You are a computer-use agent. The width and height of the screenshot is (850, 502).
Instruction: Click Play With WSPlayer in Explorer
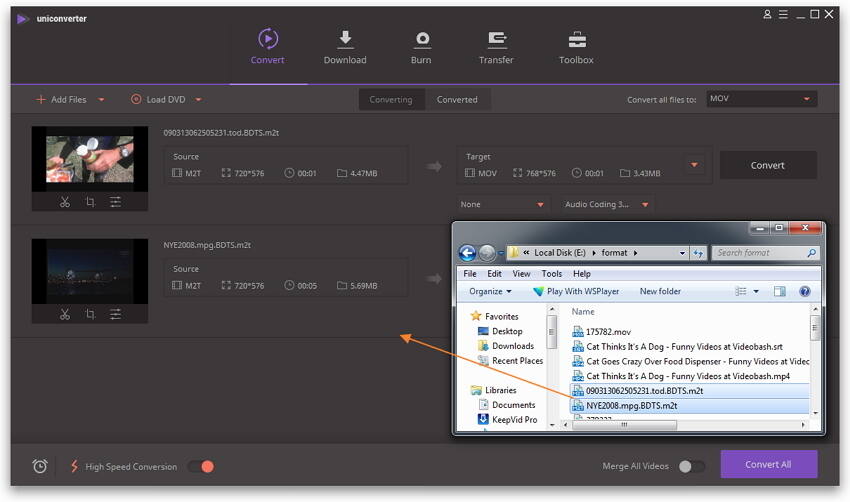click(576, 292)
